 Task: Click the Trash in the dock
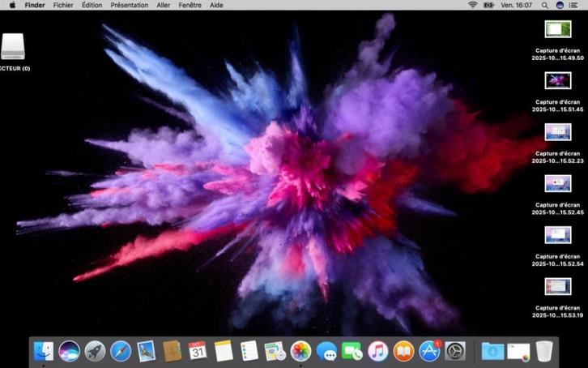point(545,351)
